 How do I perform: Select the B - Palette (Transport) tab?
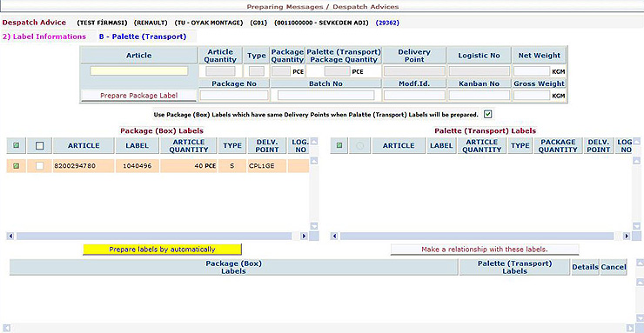pyautogui.click(x=143, y=37)
